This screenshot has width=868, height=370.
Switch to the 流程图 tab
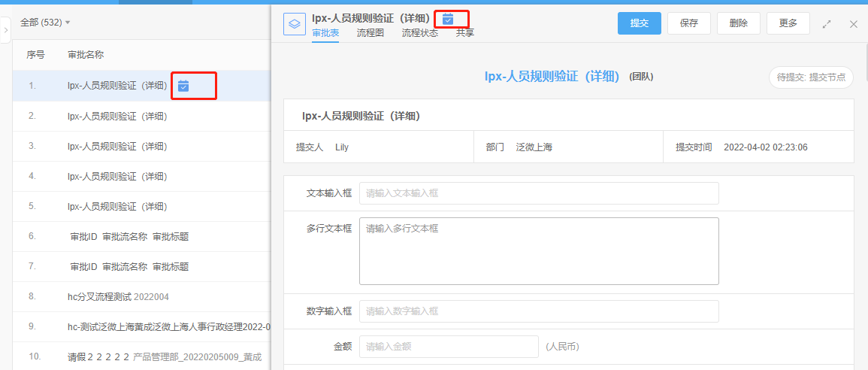(370, 33)
